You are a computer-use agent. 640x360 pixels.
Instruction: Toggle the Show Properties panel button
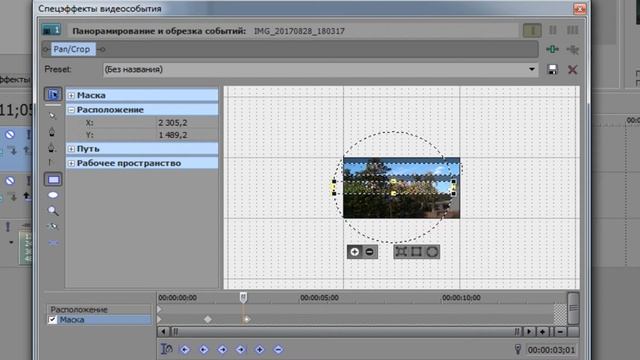click(x=53, y=94)
